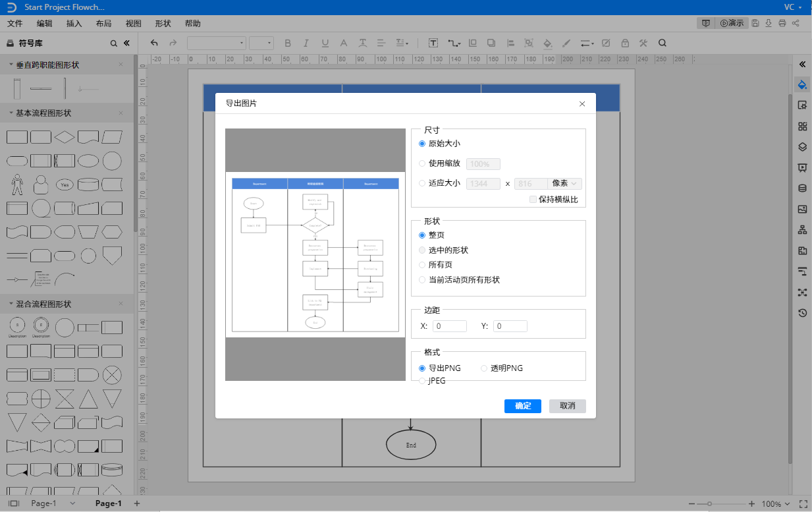Viewport: 812px width, 512px height.
Task: Collapse the 混合流程图形状 section
Action: [x=11, y=304]
